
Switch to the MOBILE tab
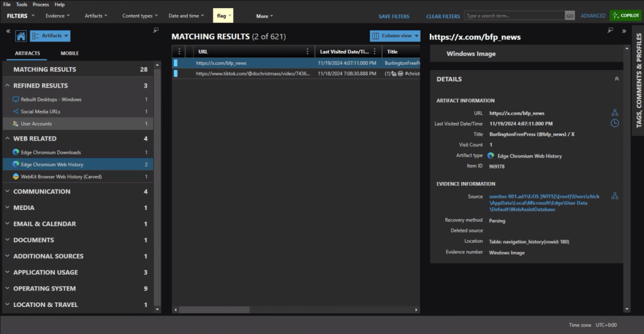tap(69, 54)
